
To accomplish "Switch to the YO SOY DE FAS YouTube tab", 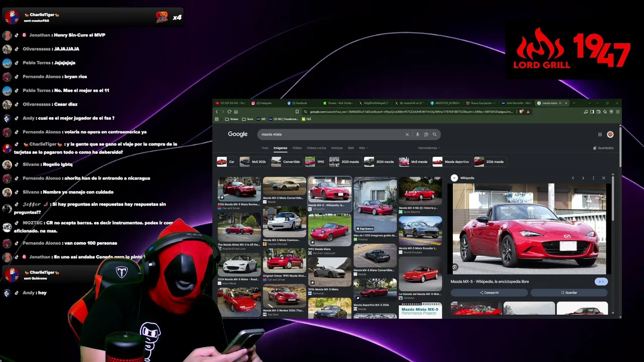I will coord(231,103).
